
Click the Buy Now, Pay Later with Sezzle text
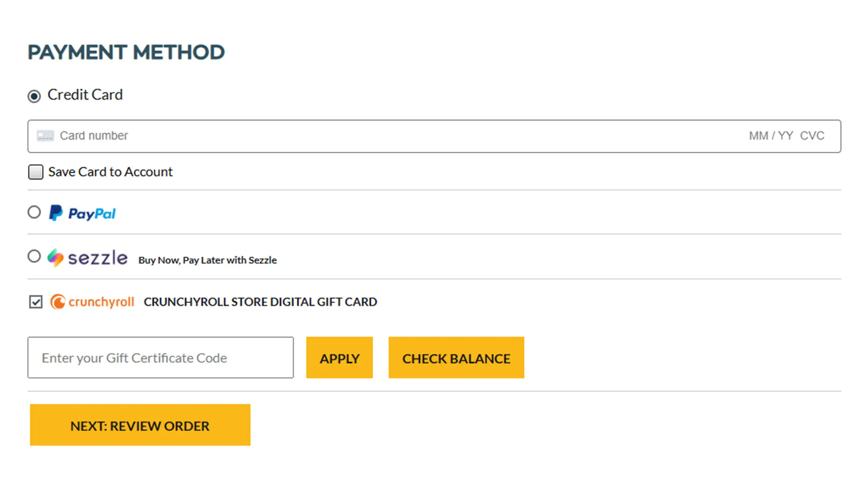point(208,260)
